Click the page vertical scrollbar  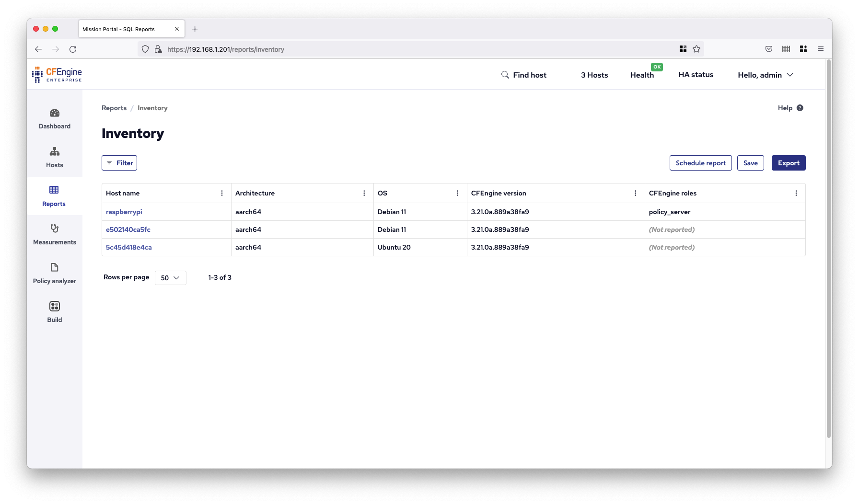pos(829,249)
